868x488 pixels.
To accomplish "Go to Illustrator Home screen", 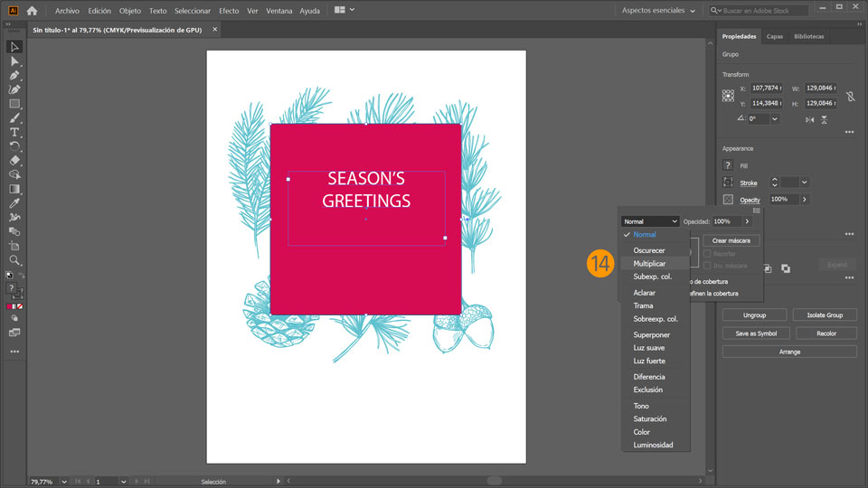I will point(33,11).
